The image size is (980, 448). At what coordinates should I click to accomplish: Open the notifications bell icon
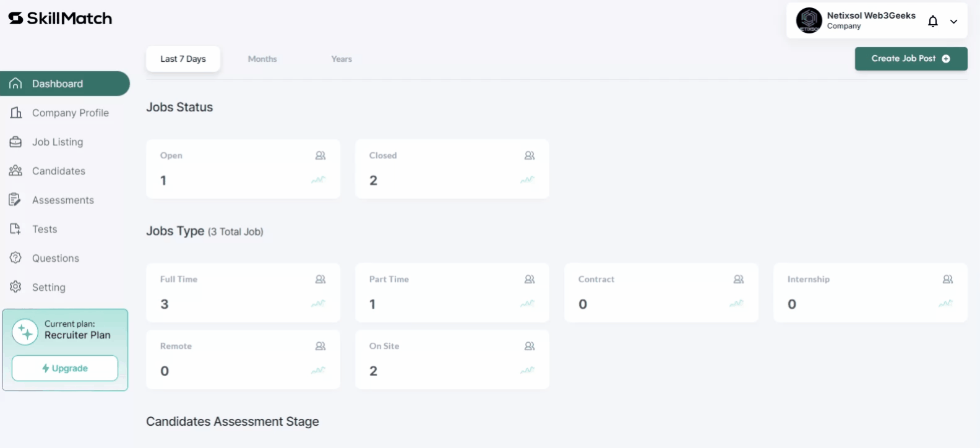point(933,21)
